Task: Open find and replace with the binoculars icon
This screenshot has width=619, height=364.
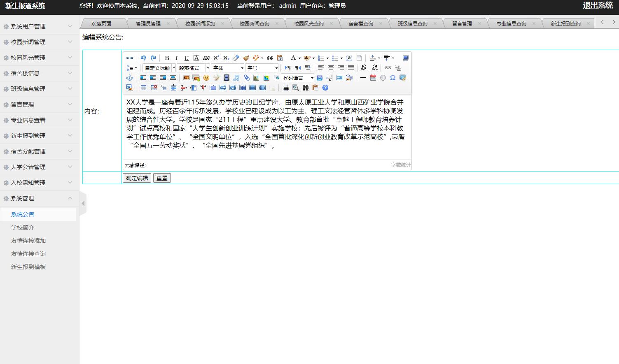Action: point(305,87)
